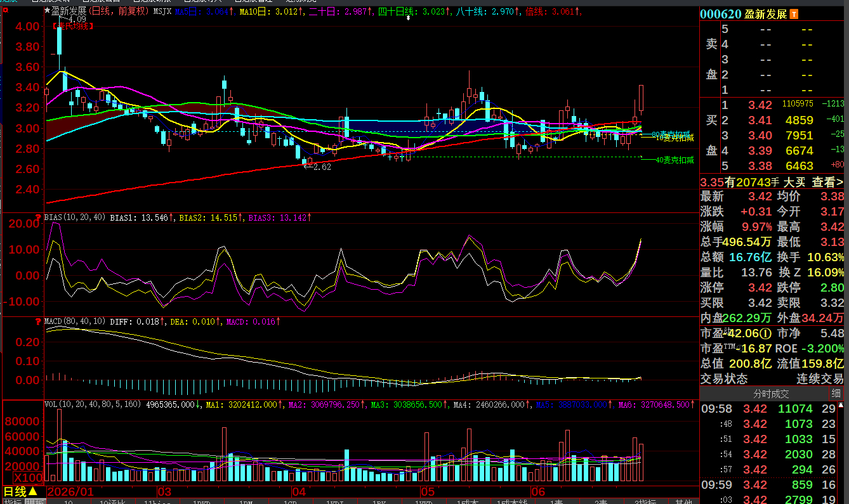Viewport: 849px width, 504px height.
Task: Click the 2.62 low price arrow marker
Action: [x=317, y=167]
